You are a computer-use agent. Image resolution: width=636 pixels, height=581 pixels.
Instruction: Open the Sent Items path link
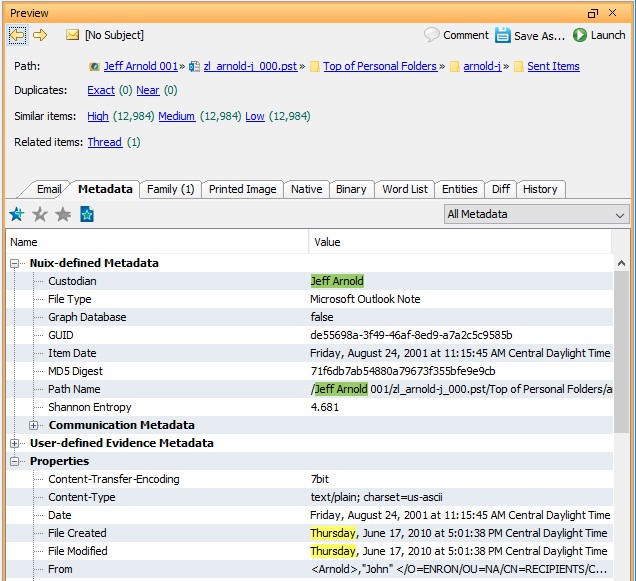click(552, 66)
